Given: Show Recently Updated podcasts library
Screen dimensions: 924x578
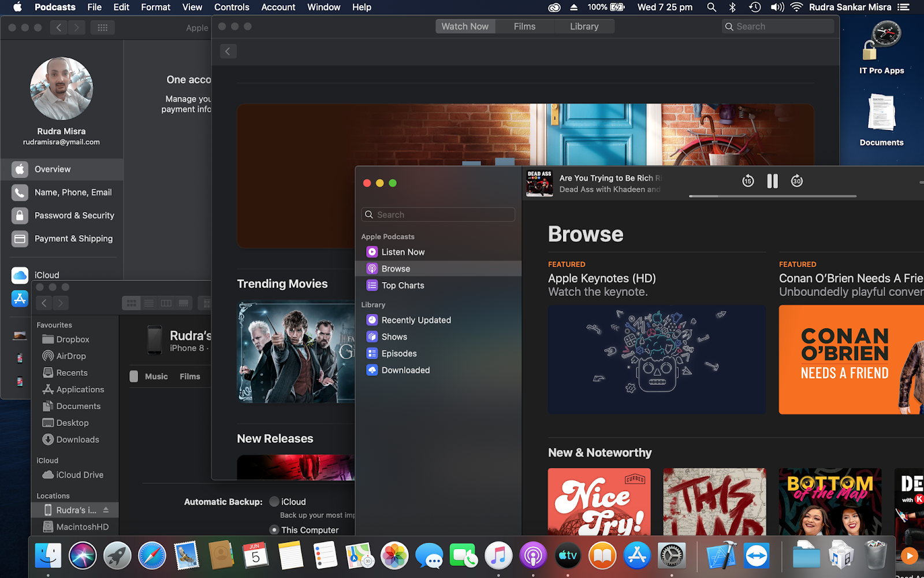Looking at the screenshot, I should [438, 320].
